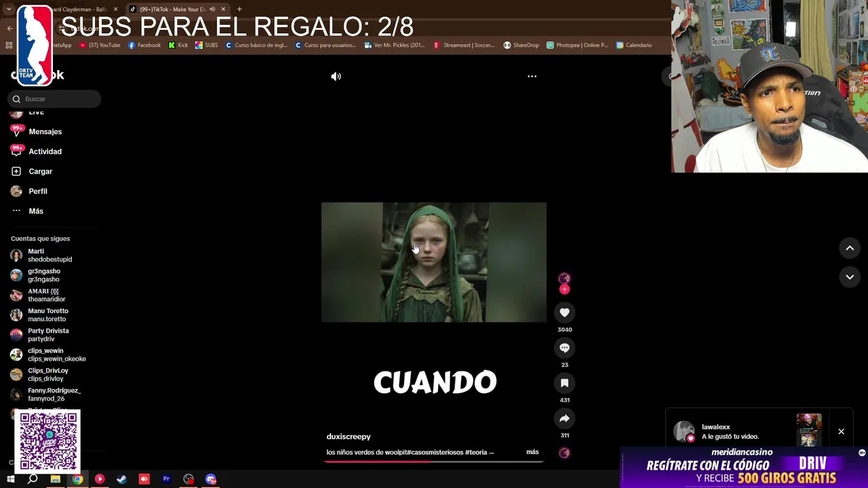This screenshot has height=488, width=868.
Task: Go to the next video arrow
Action: tap(850, 277)
